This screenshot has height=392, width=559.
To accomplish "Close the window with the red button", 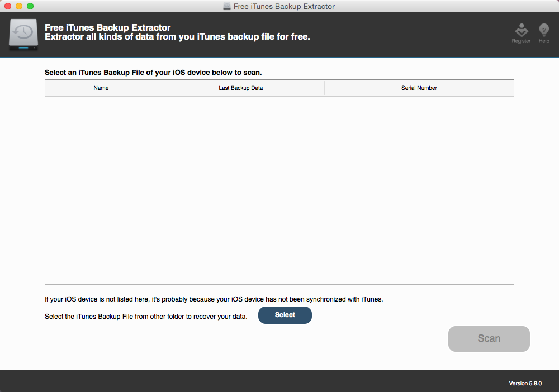I will pos(8,6).
